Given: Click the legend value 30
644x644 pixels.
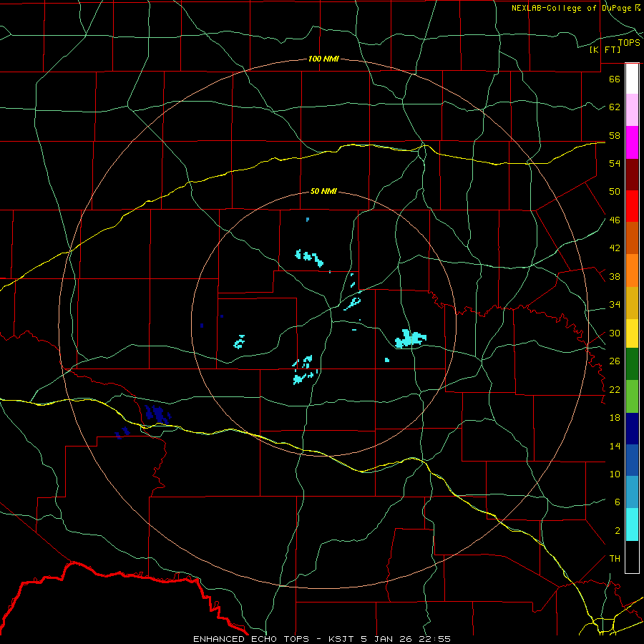Looking at the screenshot, I should pyautogui.click(x=615, y=333).
